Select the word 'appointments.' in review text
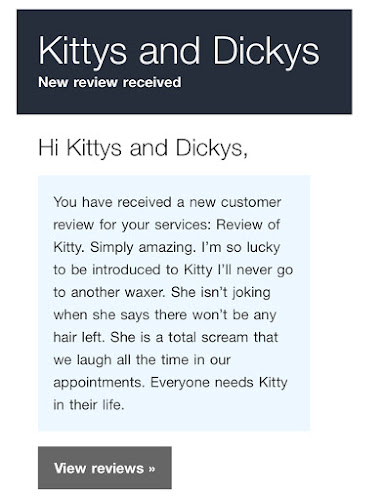The image size is (384, 500). tap(99, 383)
